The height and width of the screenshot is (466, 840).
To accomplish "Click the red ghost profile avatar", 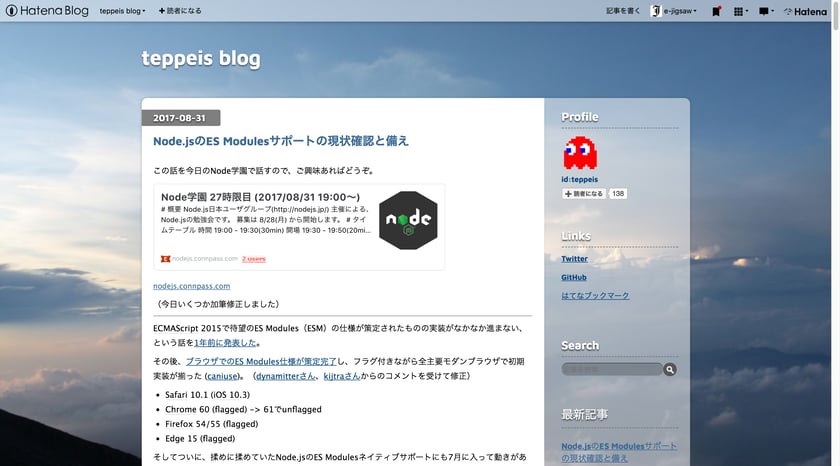I will point(580,153).
